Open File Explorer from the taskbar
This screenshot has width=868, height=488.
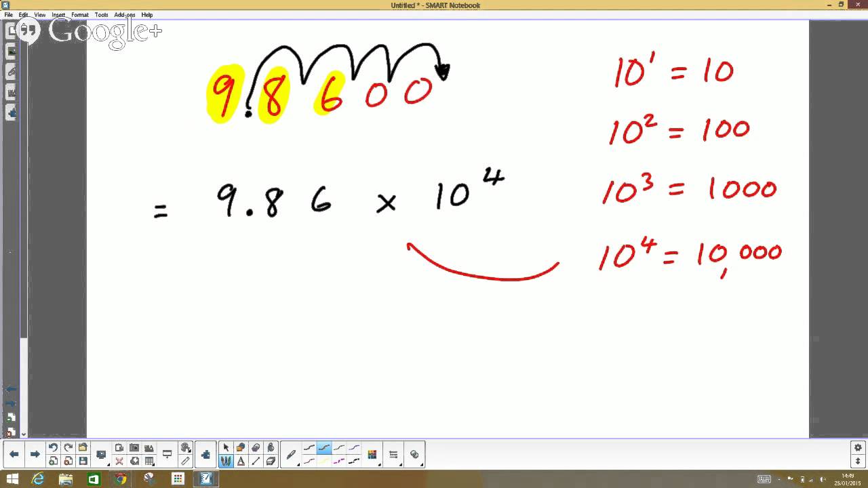coord(66,479)
